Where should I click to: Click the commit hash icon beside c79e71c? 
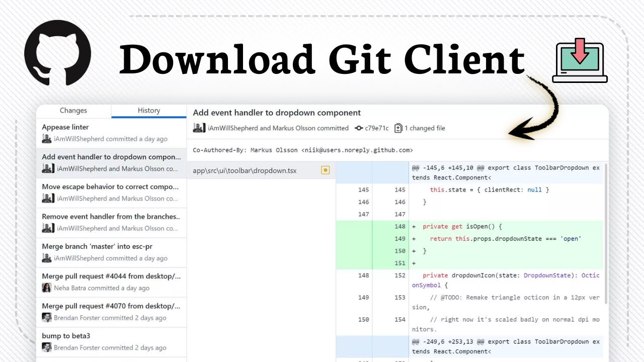[359, 128]
